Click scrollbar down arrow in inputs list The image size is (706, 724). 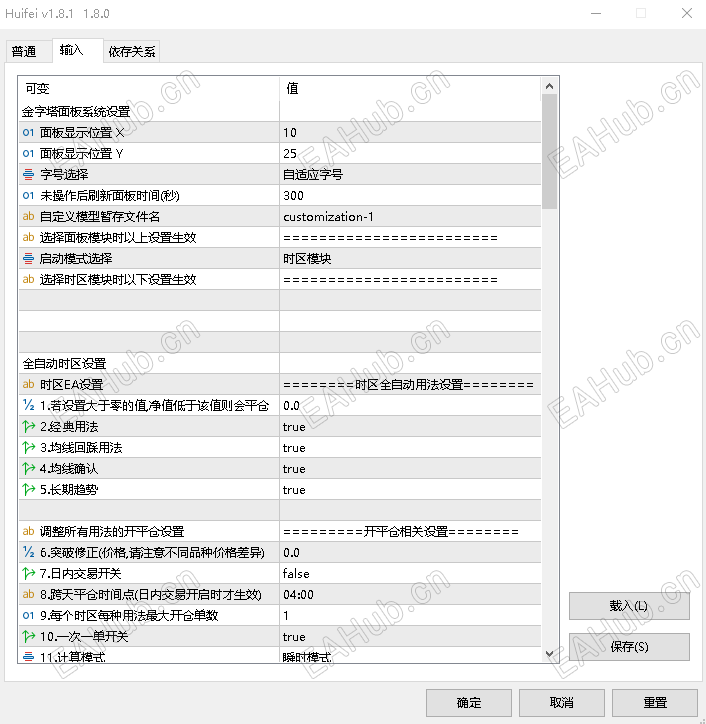click(549, 653)
